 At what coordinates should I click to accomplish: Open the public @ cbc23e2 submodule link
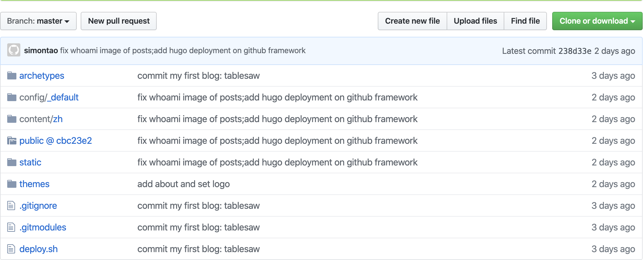point(55,141)
